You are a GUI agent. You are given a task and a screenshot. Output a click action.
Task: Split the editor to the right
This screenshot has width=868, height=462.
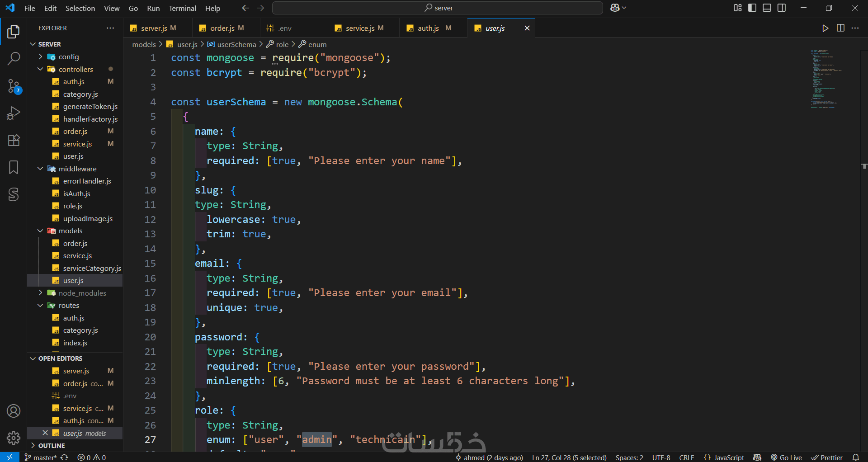point(840,28)
